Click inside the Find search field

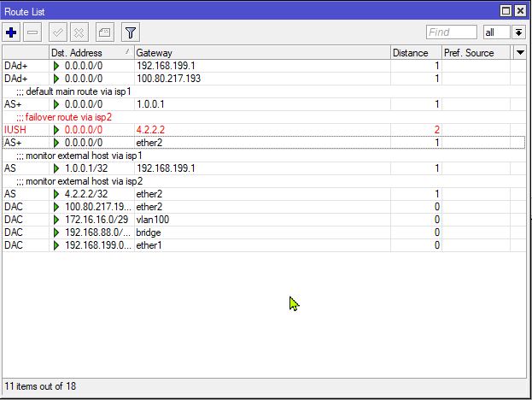coord(452,32)
